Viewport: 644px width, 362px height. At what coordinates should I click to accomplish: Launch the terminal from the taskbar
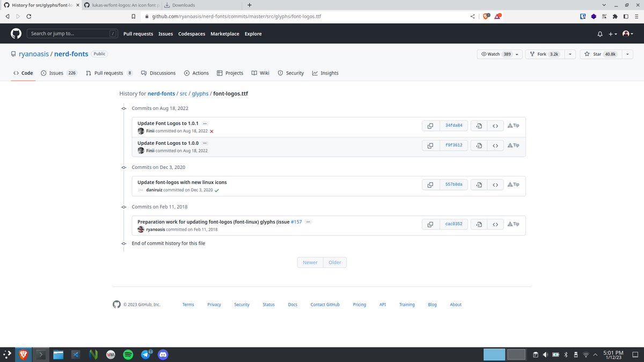coord(41,354)
